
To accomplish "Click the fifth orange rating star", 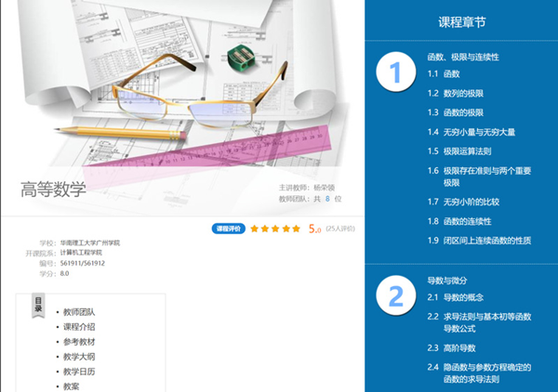I will (297, 229).
